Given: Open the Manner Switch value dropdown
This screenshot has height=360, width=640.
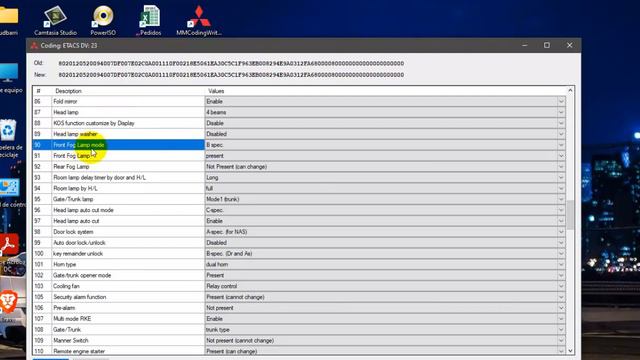Looking at the screenshot, I should 561,340.
